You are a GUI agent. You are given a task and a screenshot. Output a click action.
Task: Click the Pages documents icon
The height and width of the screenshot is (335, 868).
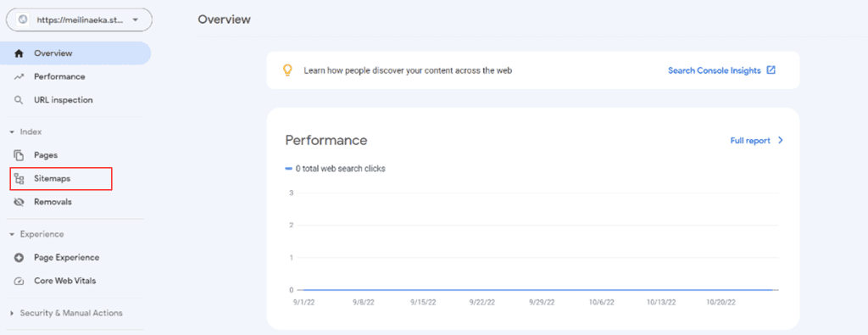tap(19, 155)
